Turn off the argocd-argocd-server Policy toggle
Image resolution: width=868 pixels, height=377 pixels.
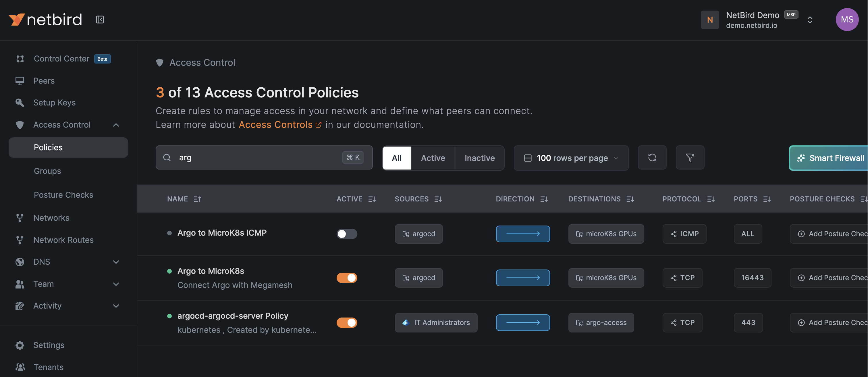[x=347, y=322]
